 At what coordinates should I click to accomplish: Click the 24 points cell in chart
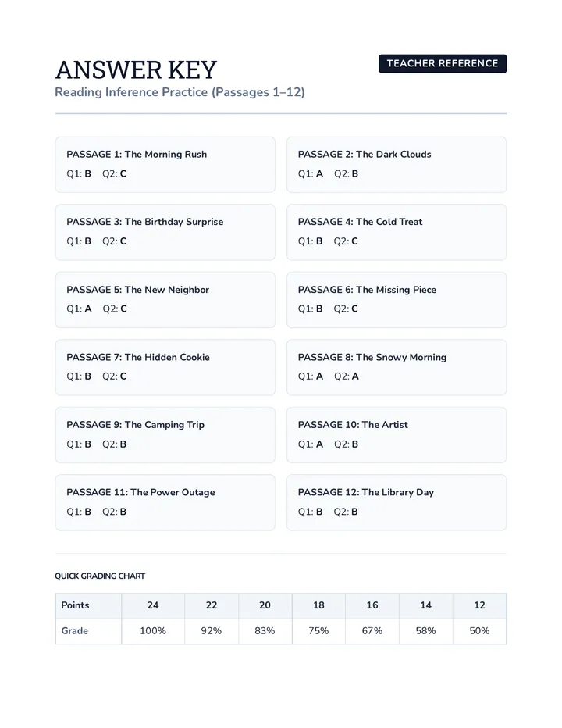(x=153, y=605)
